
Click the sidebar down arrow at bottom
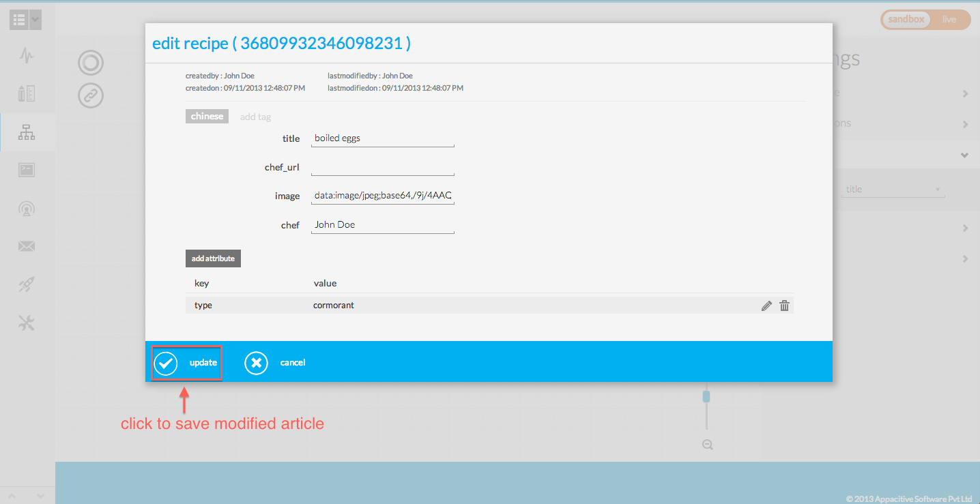40,496
